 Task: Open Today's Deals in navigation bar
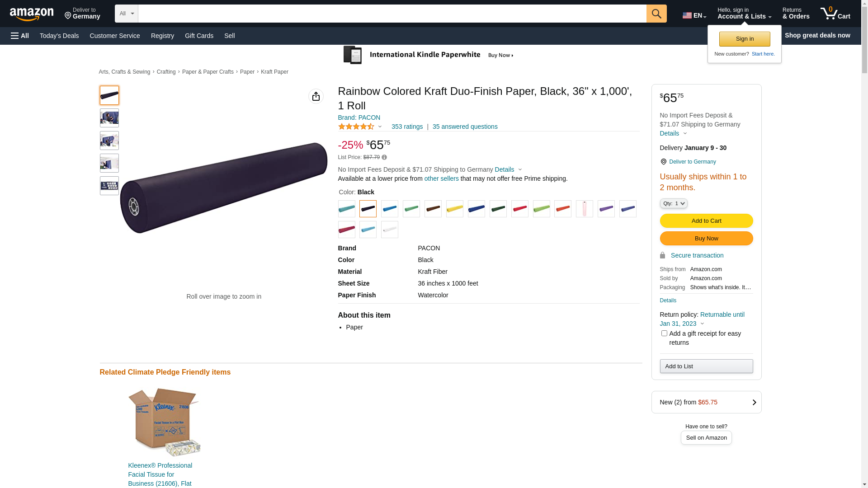59,36
